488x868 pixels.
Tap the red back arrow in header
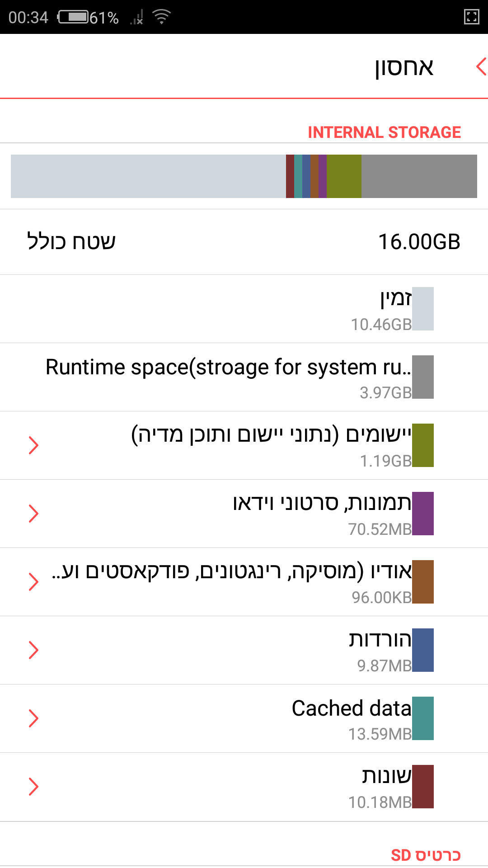tap(481, 66)
